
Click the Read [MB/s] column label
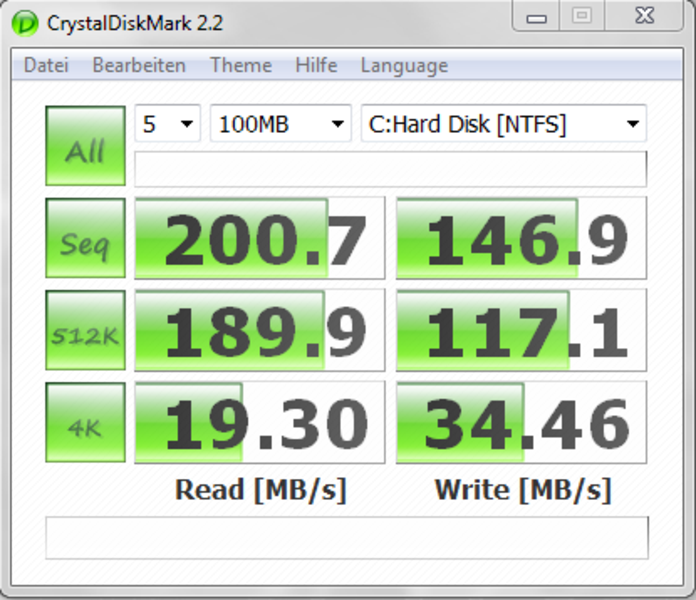(261, 490)
